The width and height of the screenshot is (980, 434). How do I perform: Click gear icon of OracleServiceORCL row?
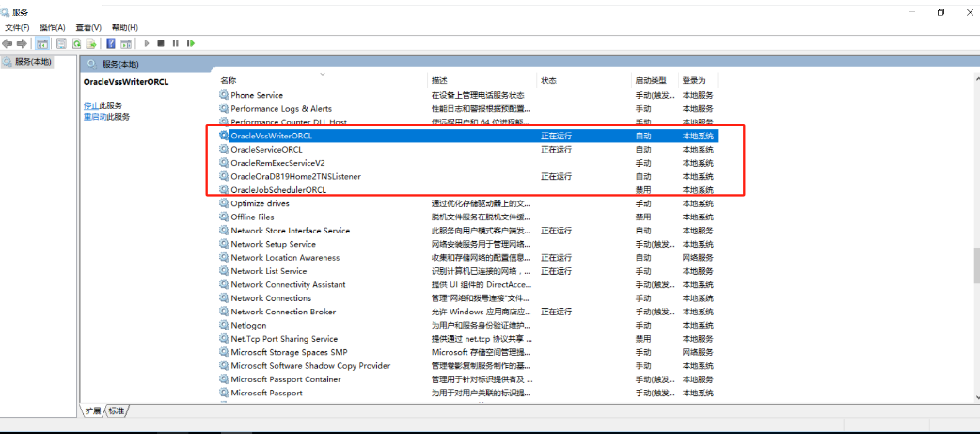(225, 150)
